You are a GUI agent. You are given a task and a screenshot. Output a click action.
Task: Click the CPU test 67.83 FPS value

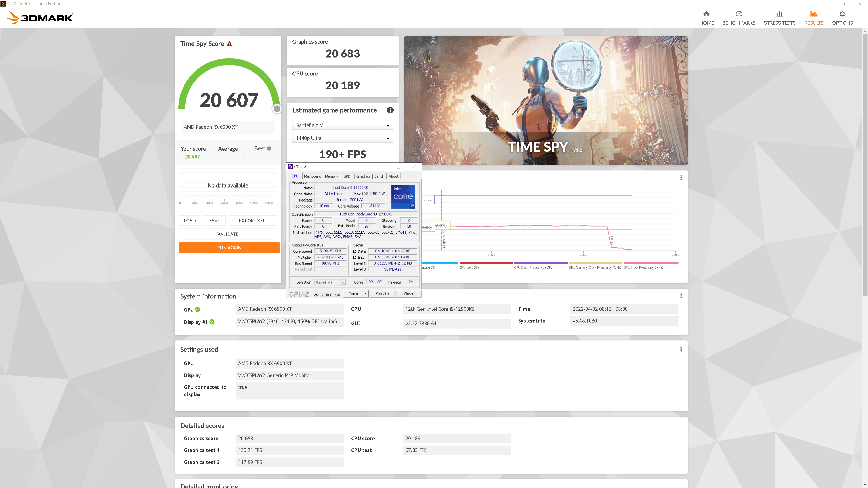tap(457, 450)
